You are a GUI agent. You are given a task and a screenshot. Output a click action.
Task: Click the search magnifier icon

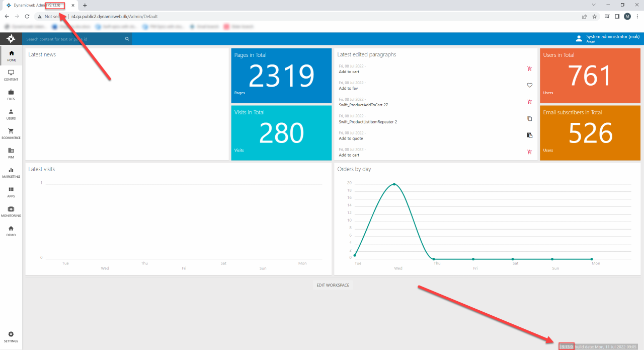coord(127,39)
